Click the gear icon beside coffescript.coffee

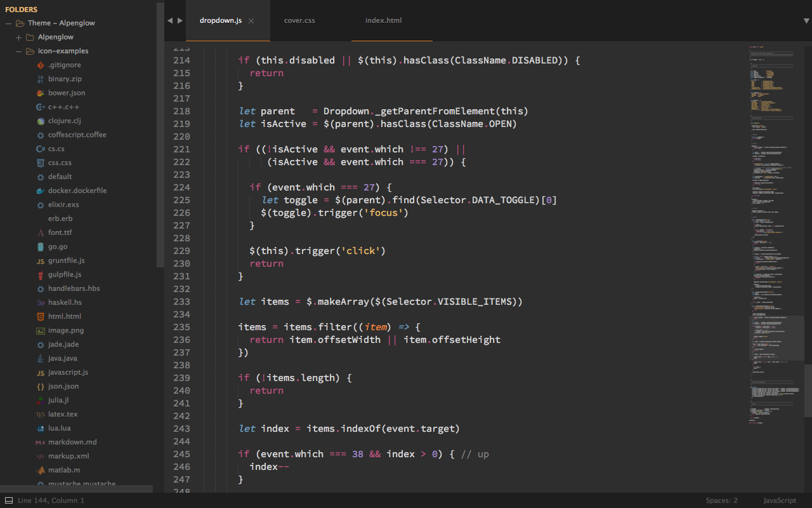41,135
